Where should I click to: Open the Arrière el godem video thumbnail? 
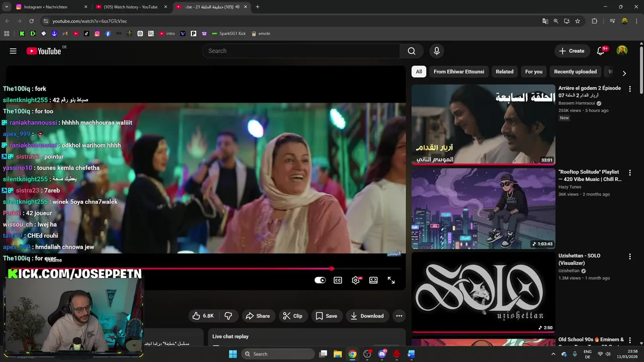[x=483, y=124]
